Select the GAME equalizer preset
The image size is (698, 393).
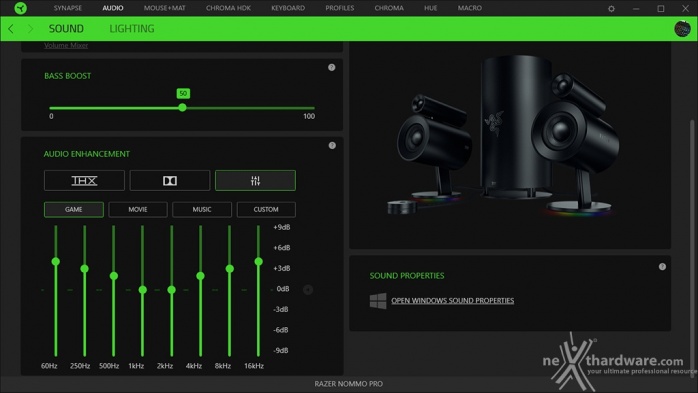point(74,209)
